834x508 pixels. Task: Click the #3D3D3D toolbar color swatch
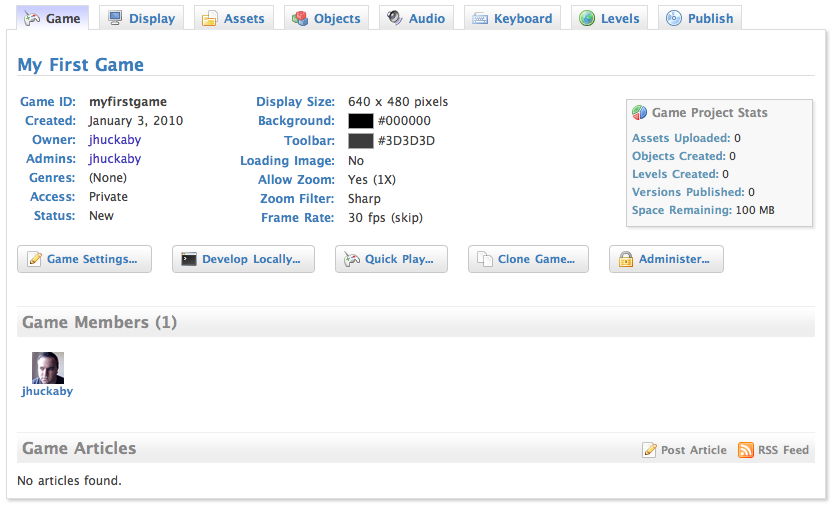(x=360, y=141)
